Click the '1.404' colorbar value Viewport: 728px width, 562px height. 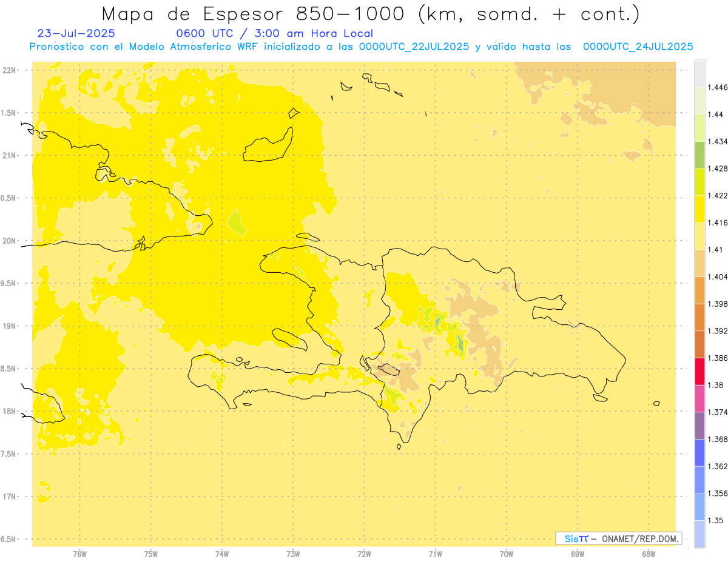click(718, 276)
